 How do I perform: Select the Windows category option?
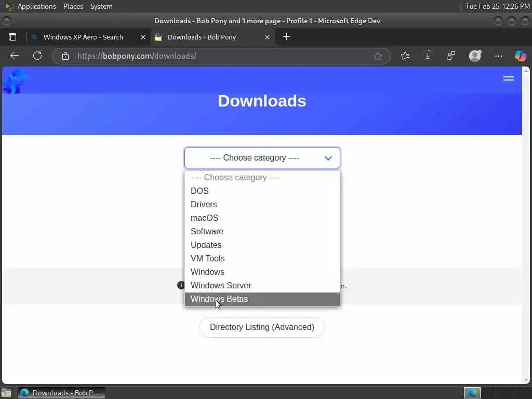pyautogui.click(x=262, y=272)
